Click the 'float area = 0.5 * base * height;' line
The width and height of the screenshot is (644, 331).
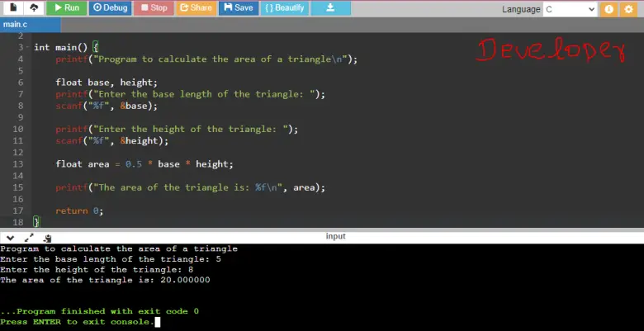(x=144, y=164)
